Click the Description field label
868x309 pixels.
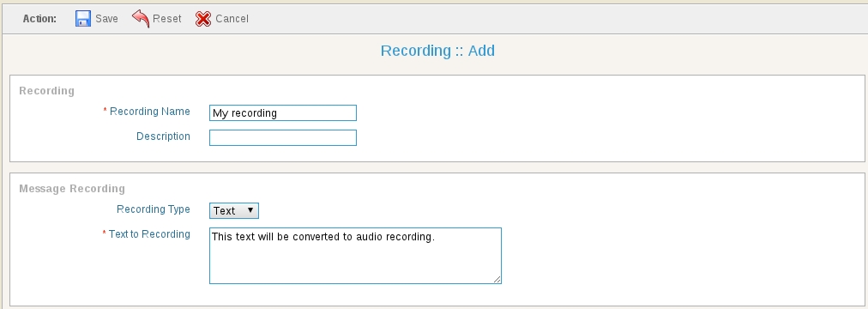tap(163, 136)
